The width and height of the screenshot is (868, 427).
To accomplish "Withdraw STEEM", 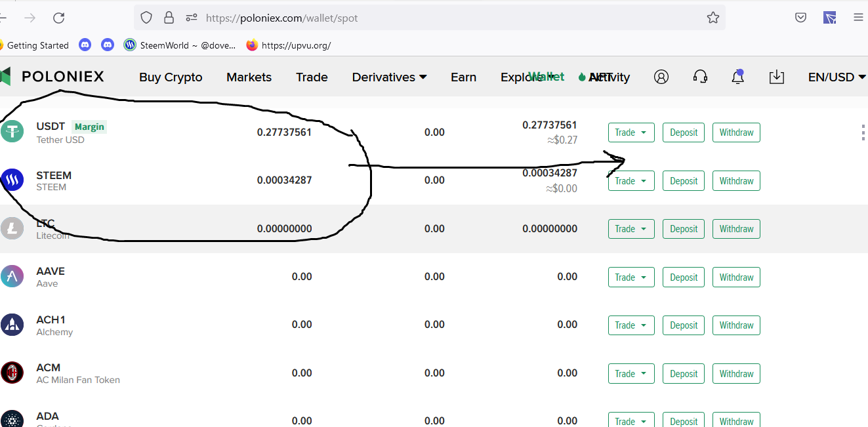I will point(736,180).
